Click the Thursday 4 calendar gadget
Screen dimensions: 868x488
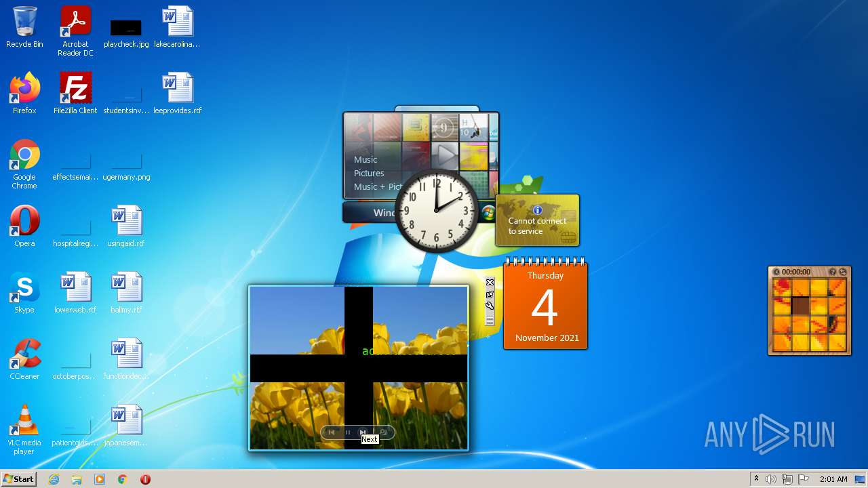point(545,304)
